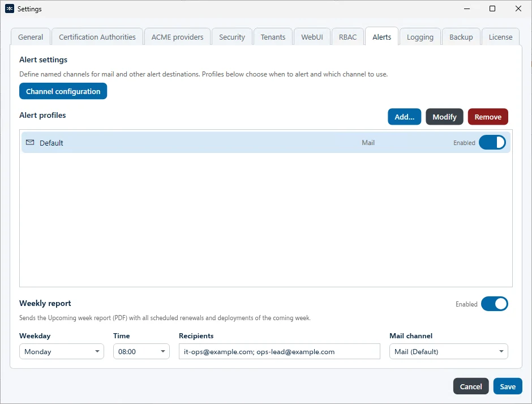The image size is (532, 404).
Task: Click the mail envelope icon on Default profile
Action: (30, 142)
